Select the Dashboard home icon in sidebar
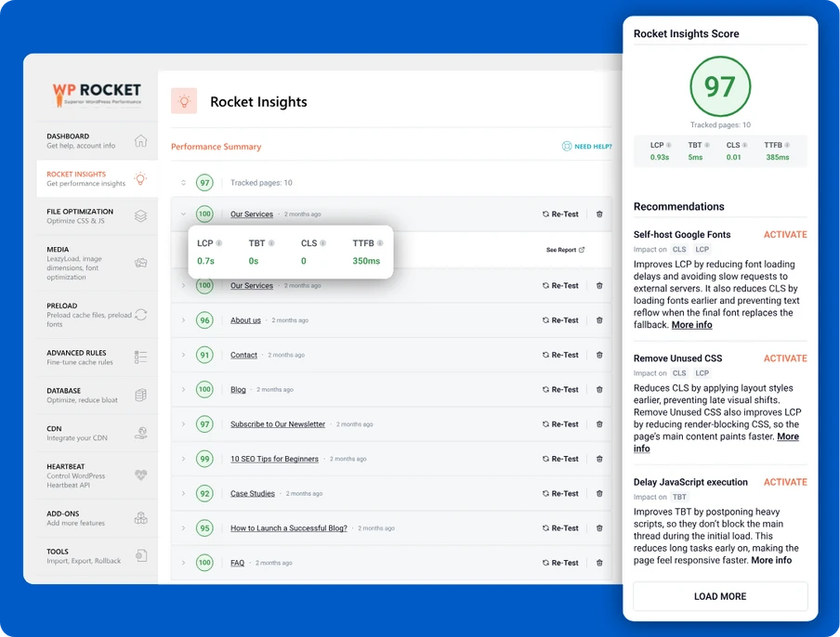 (x=139, y=139)
